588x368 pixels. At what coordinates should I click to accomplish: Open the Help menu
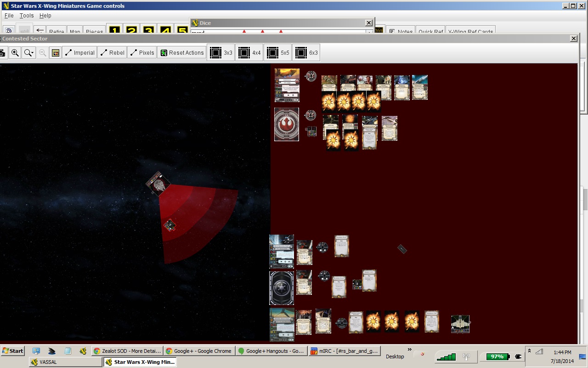(x=45, y=16)
